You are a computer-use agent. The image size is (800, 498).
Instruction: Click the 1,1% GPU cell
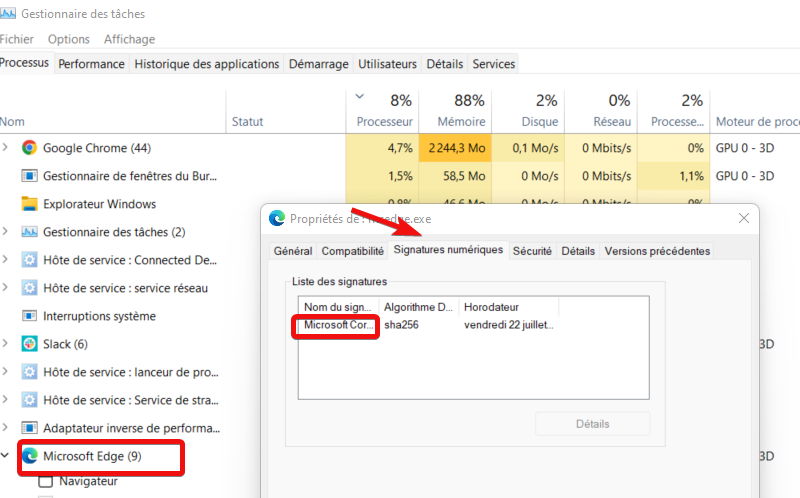(x=673, y=176)
